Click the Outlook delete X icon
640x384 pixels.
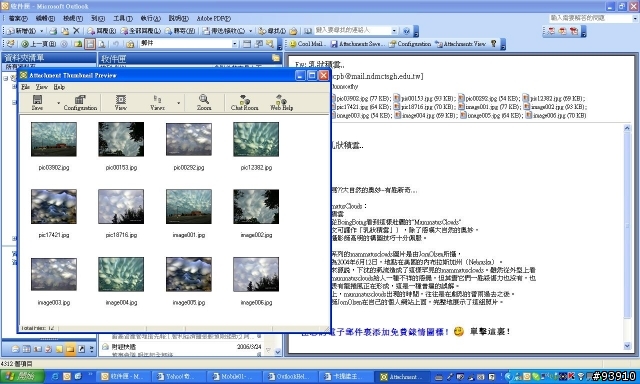click(x=76, y=31)
